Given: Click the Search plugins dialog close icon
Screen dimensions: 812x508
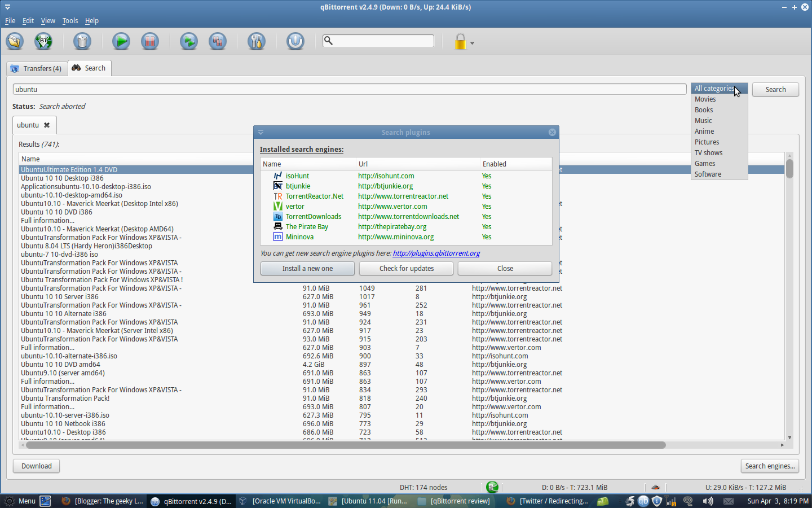Looking at the screenshot, I should point(552,132).
